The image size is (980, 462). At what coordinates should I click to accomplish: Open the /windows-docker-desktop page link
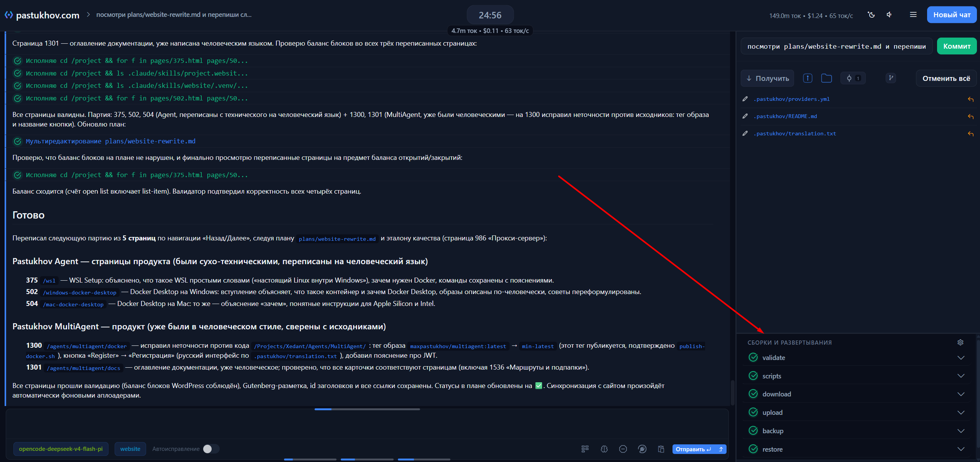click(80, 292)
